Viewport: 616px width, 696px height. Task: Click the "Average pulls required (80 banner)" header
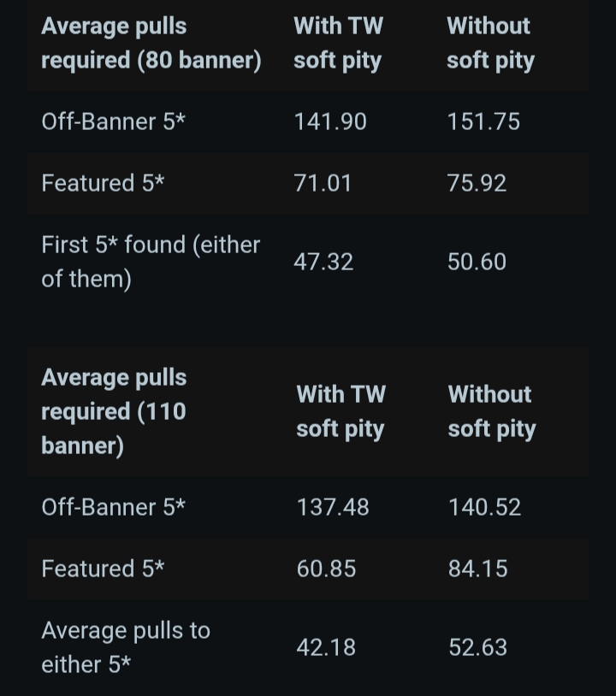(151, 43)
